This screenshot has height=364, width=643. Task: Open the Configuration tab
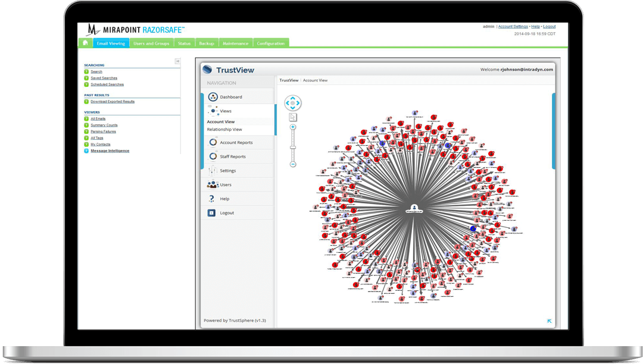(x=271, y=43)
